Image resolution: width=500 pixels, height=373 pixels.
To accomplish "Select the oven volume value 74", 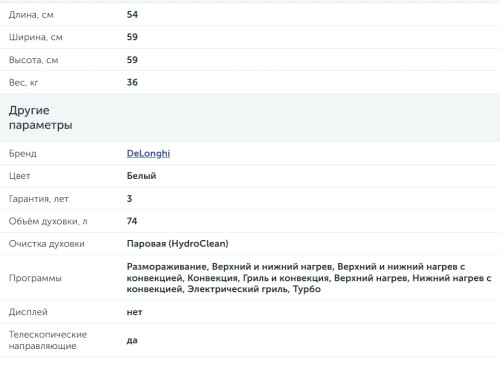I will 132,221.
